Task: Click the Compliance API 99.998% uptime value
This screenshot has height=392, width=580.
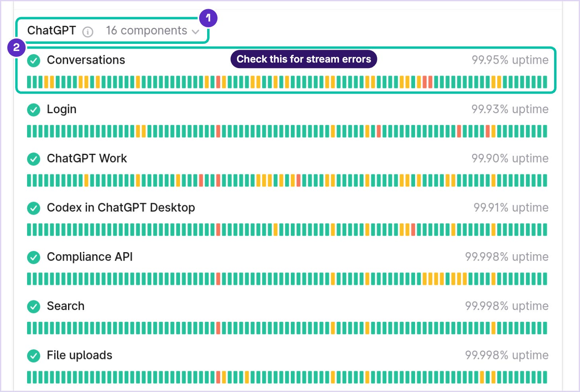Action: point(507,257)
